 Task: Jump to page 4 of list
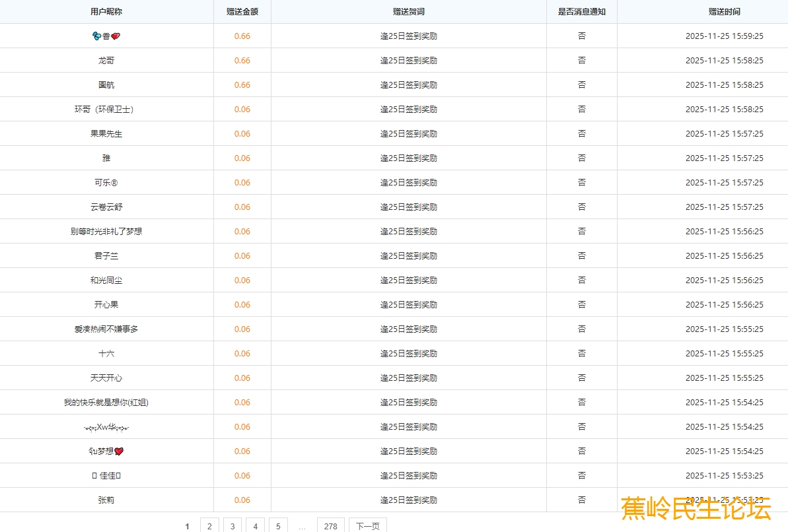point(255,526)
